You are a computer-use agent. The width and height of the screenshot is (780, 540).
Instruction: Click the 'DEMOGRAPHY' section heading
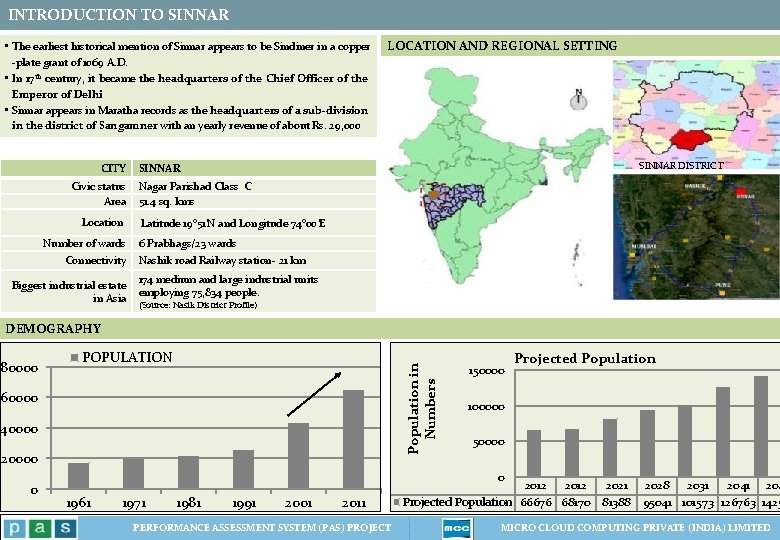pos(53,329)
